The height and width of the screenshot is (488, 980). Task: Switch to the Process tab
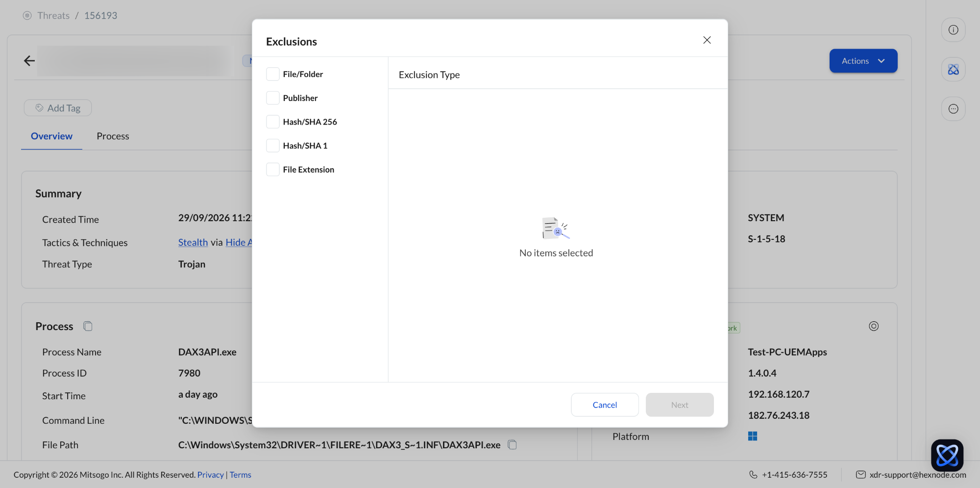point(113,136)
